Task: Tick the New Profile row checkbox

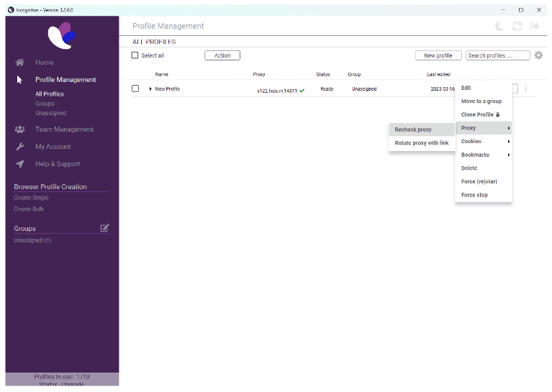Action: 135,88
